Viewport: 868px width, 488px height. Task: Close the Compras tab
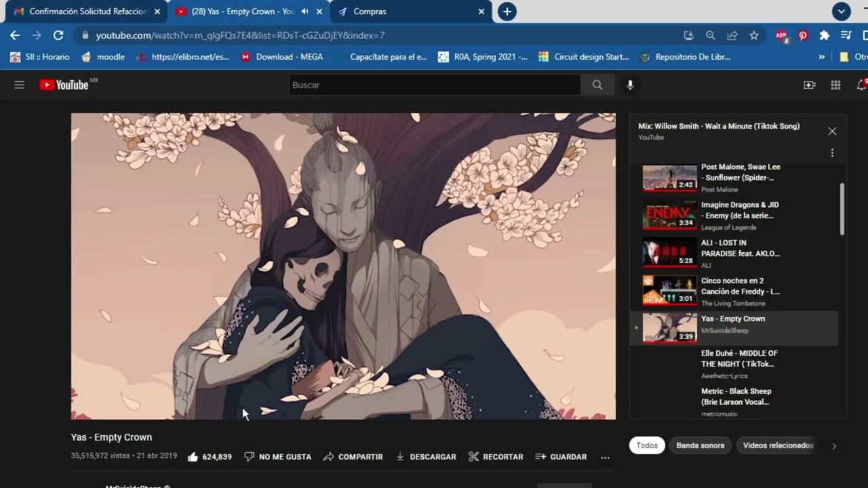tap(481, 12)
